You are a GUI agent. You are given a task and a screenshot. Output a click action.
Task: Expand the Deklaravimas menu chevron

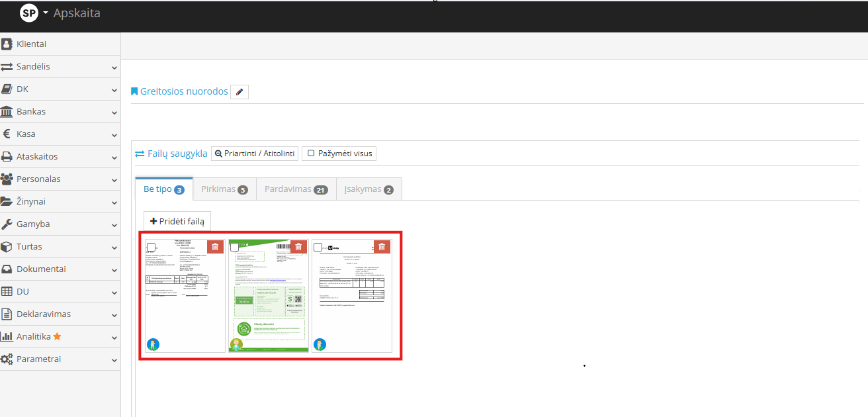point(114,315)
